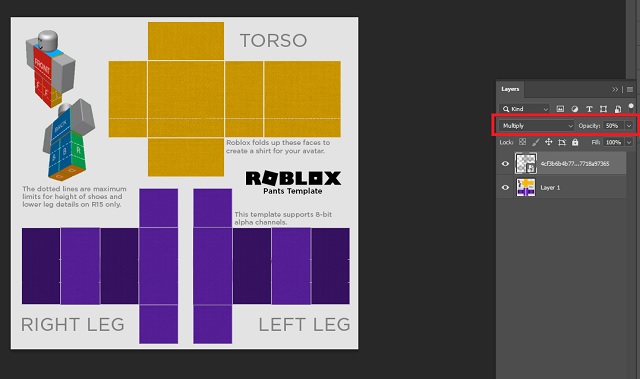Click the 'Lock:' label in Layers panel

506,142
